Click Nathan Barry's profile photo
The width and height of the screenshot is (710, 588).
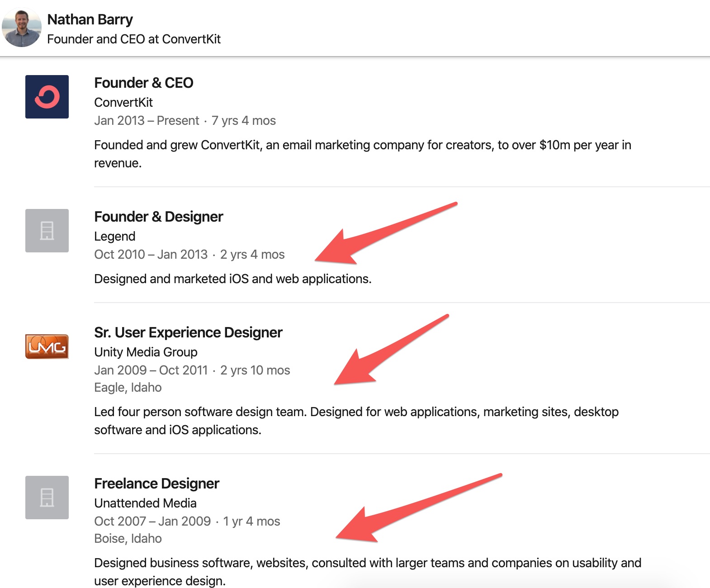tap(21, 27)
